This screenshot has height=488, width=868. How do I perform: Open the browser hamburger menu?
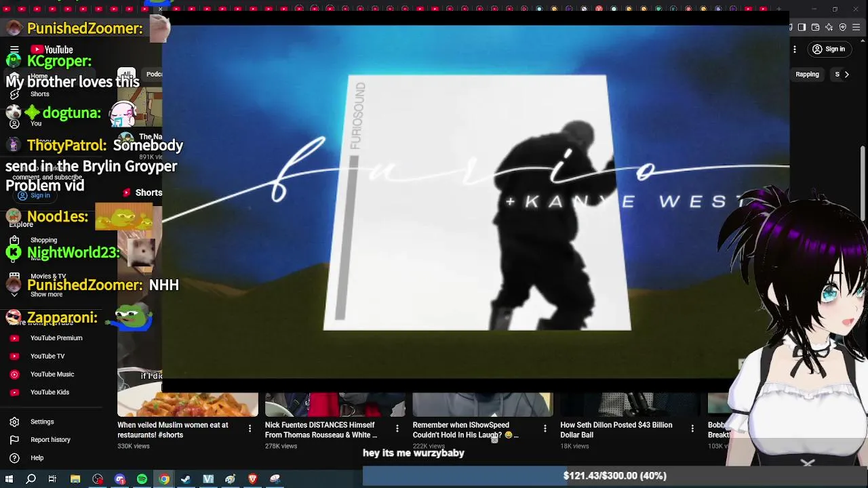856,27
